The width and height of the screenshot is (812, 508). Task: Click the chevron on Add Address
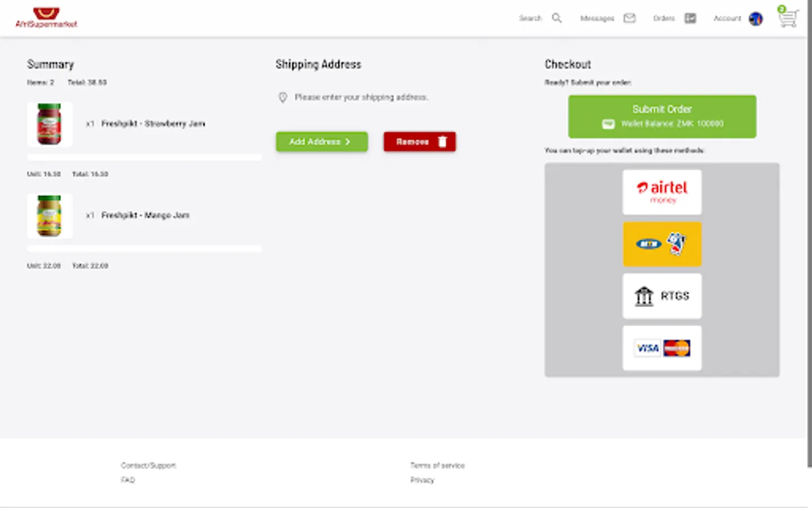(x=348, y=142)
